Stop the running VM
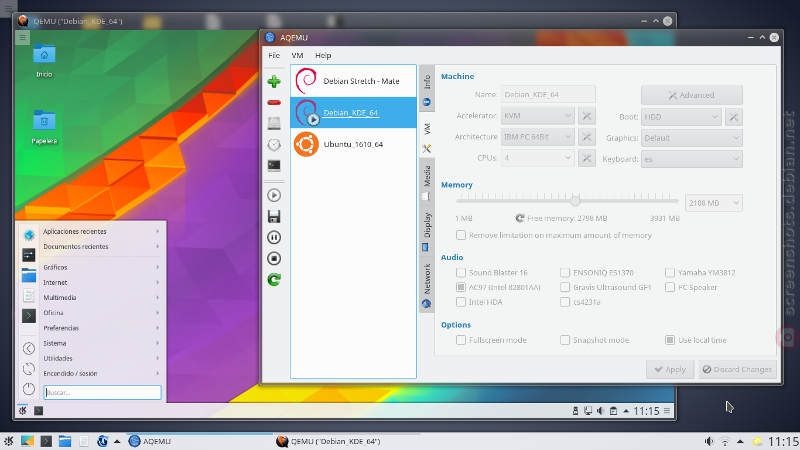Screen dimensions: 800x450 (x=274, y=259)
